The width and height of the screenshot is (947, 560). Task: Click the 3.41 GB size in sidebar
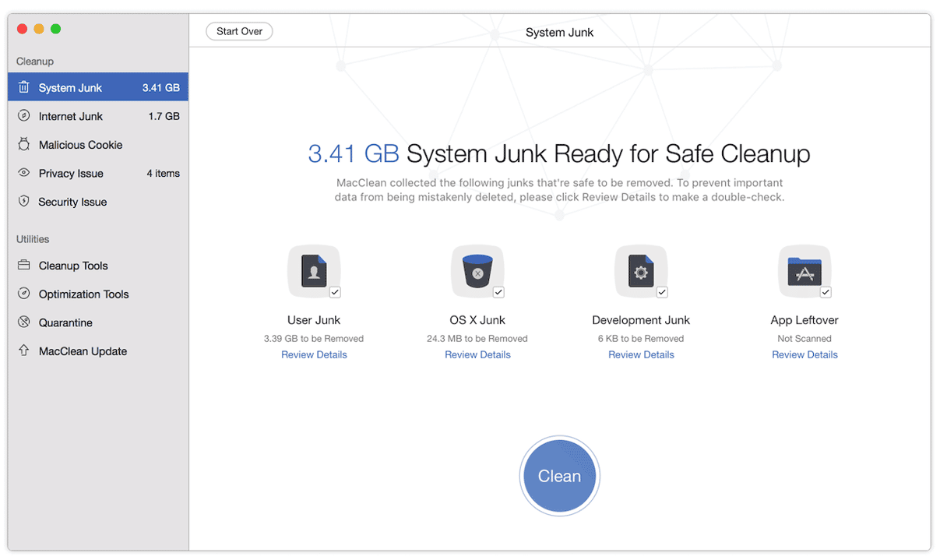tap(160, 87)
